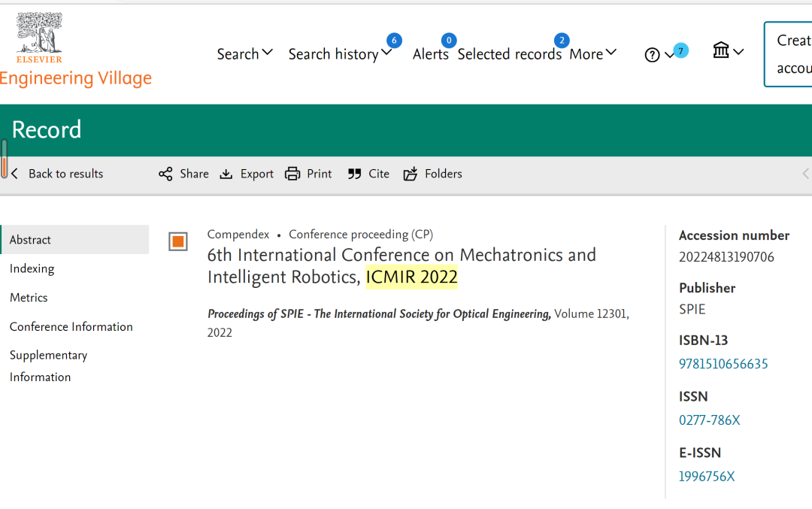
Task: Click the previous record arrow at the toolbar's right
Action: (x=806, y=174)
